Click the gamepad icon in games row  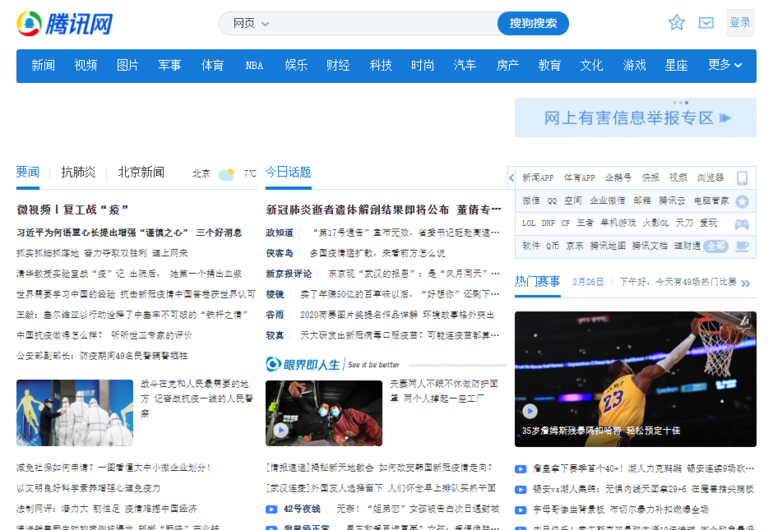742,224
